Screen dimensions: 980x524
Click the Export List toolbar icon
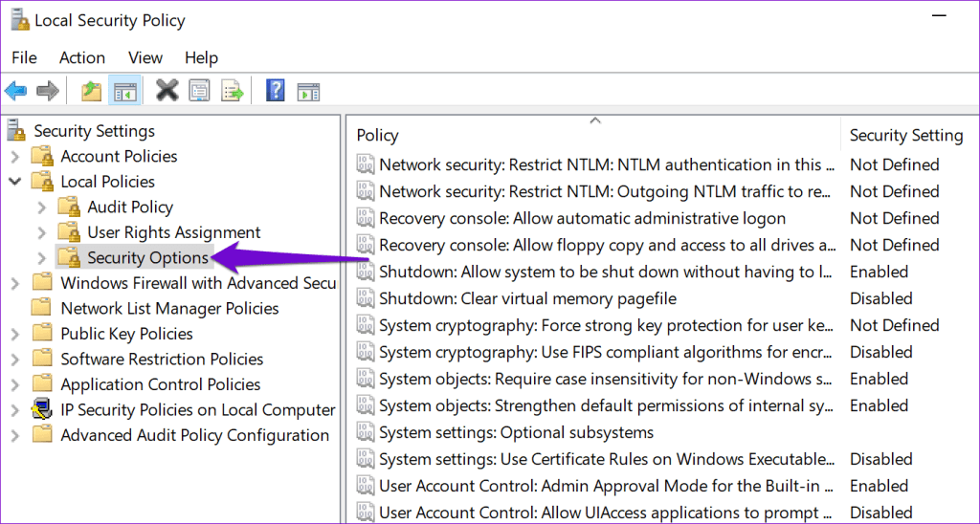click(233, 91)
